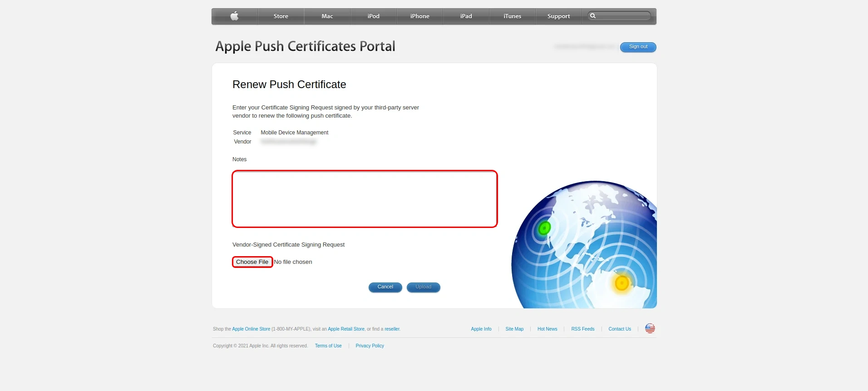Select iPhone in the top navigation

419,16
